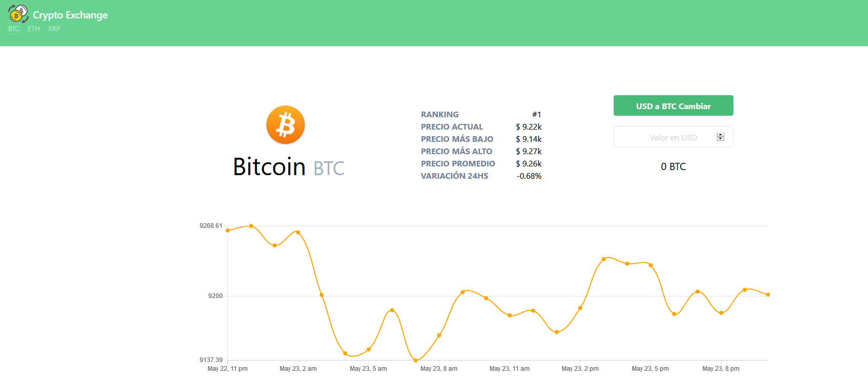Increment the USD value with the up arrow
The width and height of the screenshot is (868, 381).
coord(721,135)
